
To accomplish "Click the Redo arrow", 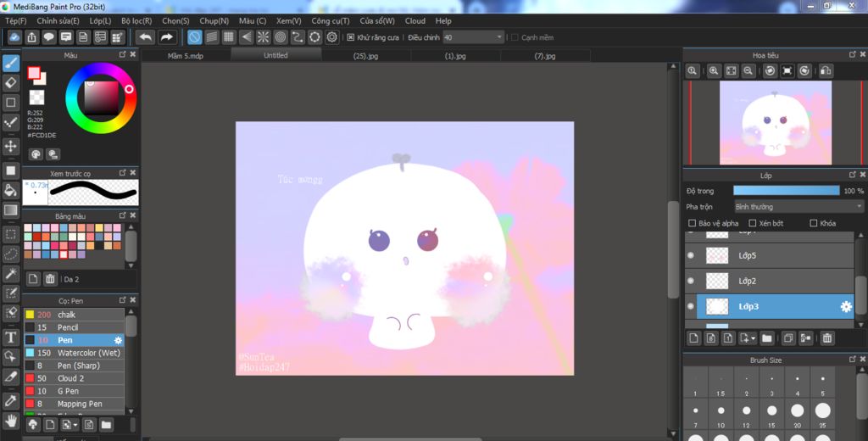I will click(166, 37).
